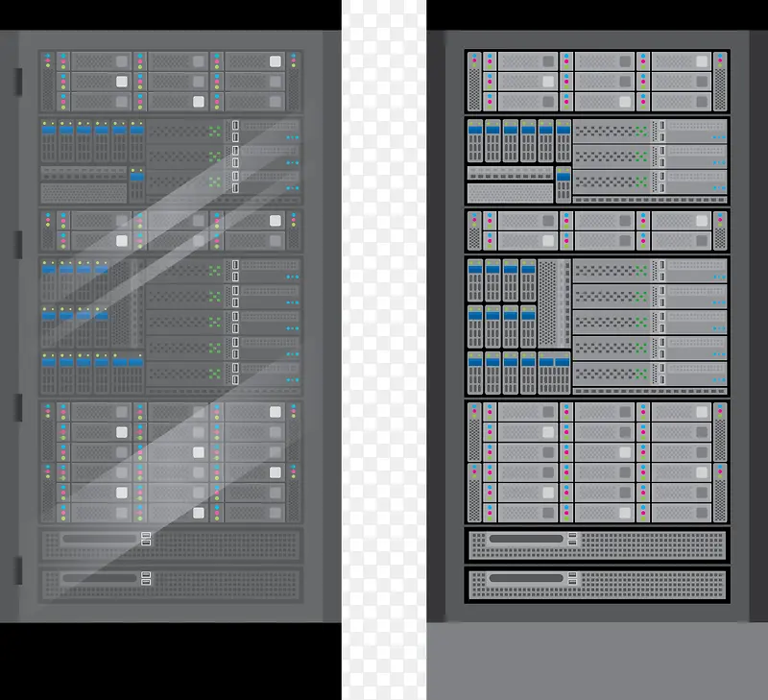Viewport: 768px width, 700px height.
Task: Click the long dark slot on the right rack's bottom server
Action: pyautogui.click(x=526, y=578)
